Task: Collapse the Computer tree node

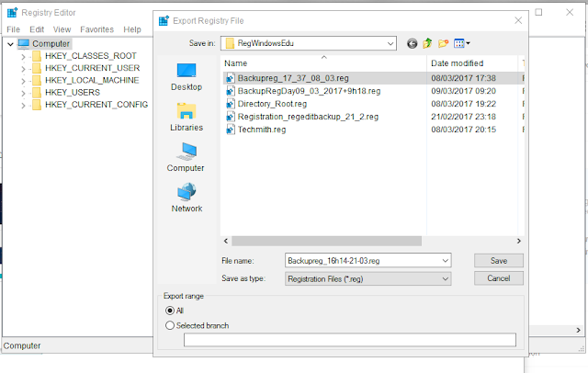Action: 10,44
